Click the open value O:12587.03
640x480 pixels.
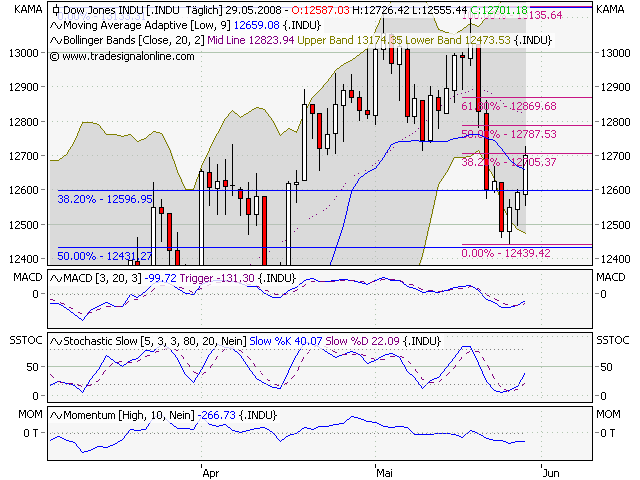[x=320, y=10]
